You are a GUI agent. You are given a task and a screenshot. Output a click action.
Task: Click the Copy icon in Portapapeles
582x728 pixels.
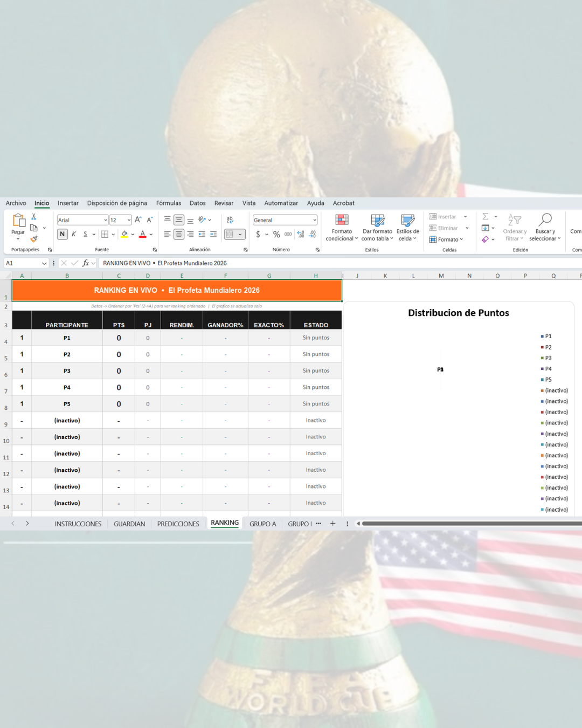[x=34, y=228]
